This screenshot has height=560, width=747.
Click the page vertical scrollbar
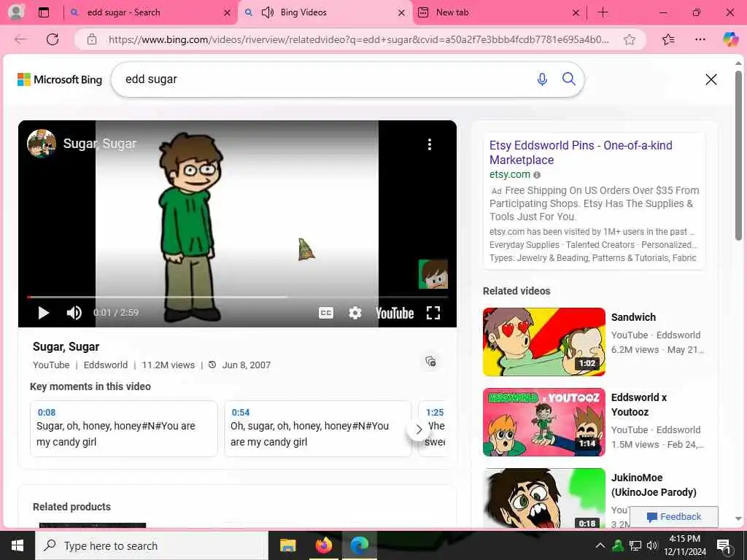(738, 156)
